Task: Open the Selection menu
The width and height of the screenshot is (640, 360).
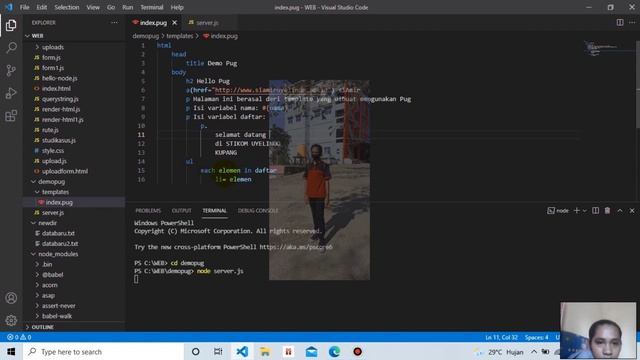Action: 67,7
